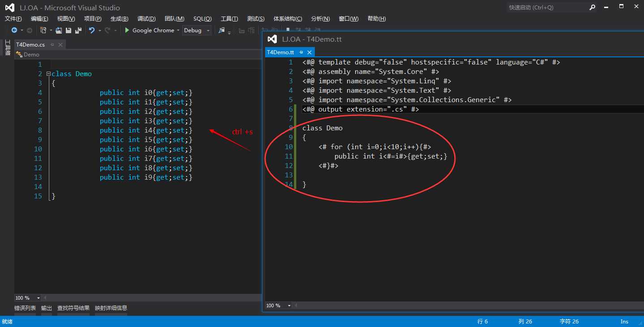Open the Debug configuration dropdown
The width and height of the screenshot is (644, 327).
(208, 30)
